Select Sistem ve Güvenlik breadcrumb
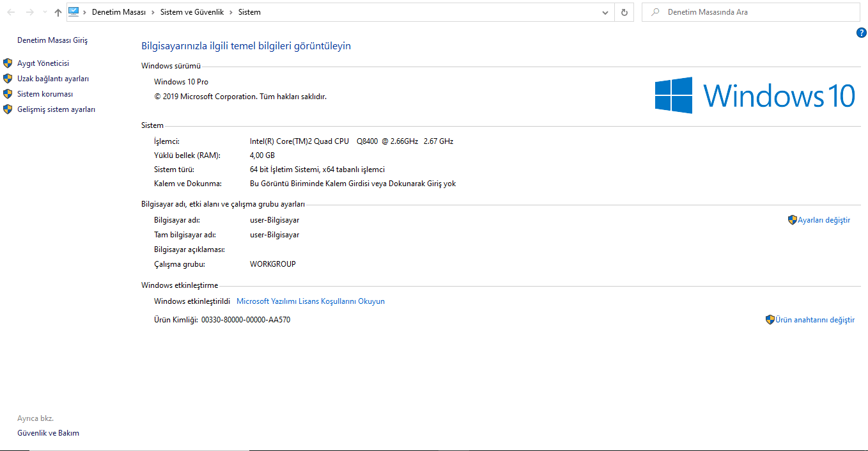Screen dimensions: 868x451 point(192,12)
